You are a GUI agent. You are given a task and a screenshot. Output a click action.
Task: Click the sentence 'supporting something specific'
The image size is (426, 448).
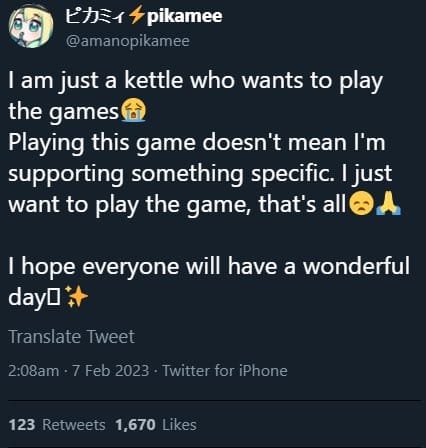point(171,174)
